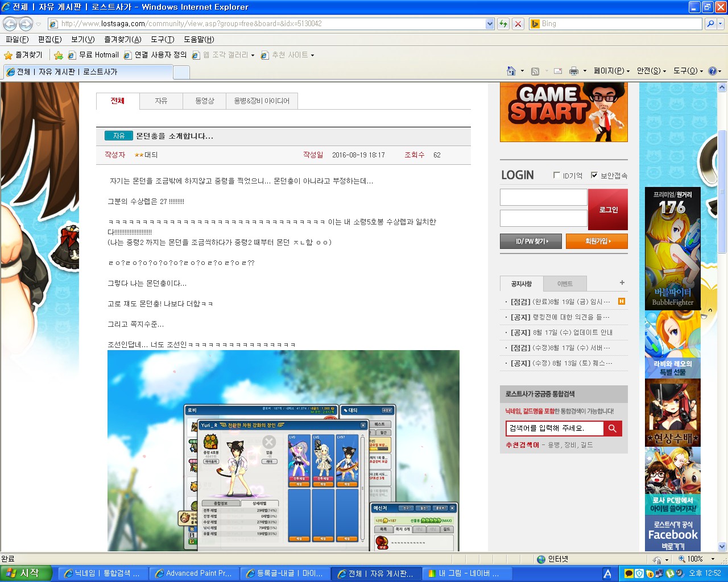Click the Print icon
728x582 pixels.
574,71
